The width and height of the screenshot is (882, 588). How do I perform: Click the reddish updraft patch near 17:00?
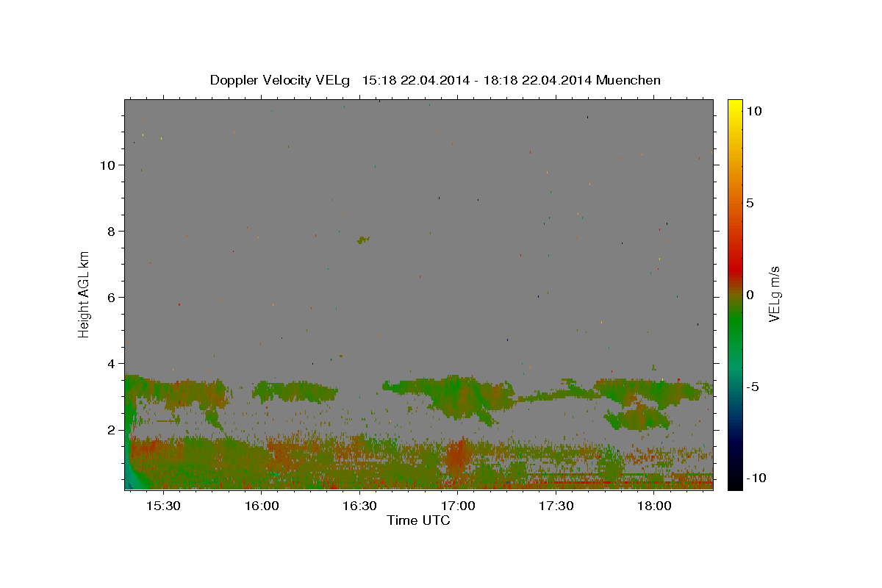tap(458, 451)
